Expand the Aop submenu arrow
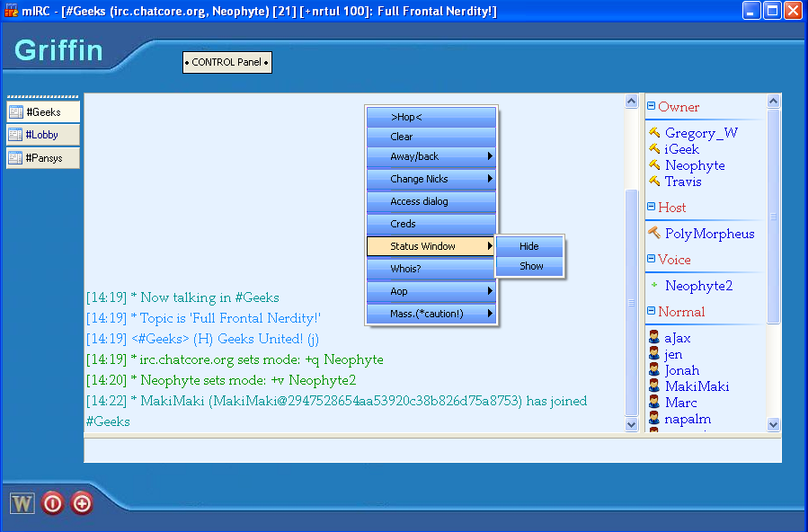The image size is (808, 532). click(x=490, y=291)
